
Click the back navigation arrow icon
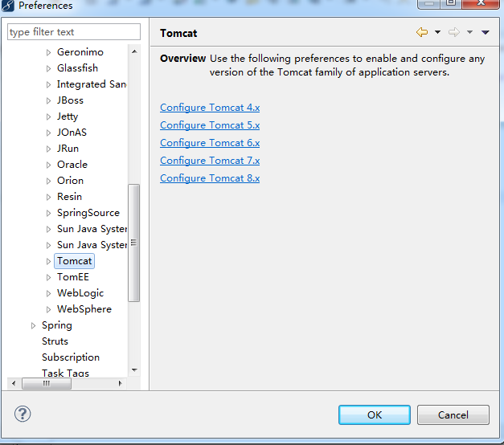(x=422, y=32)
